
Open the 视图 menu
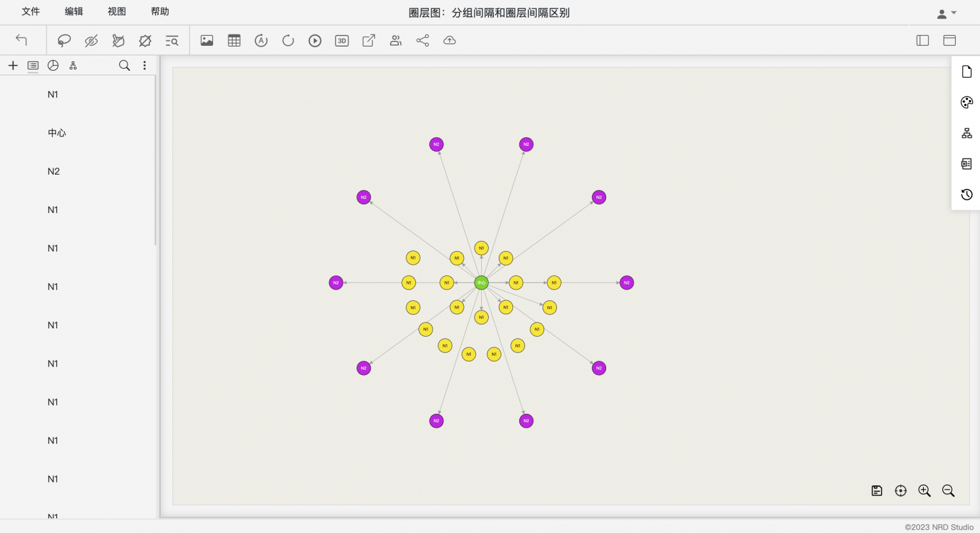(117, 11)
